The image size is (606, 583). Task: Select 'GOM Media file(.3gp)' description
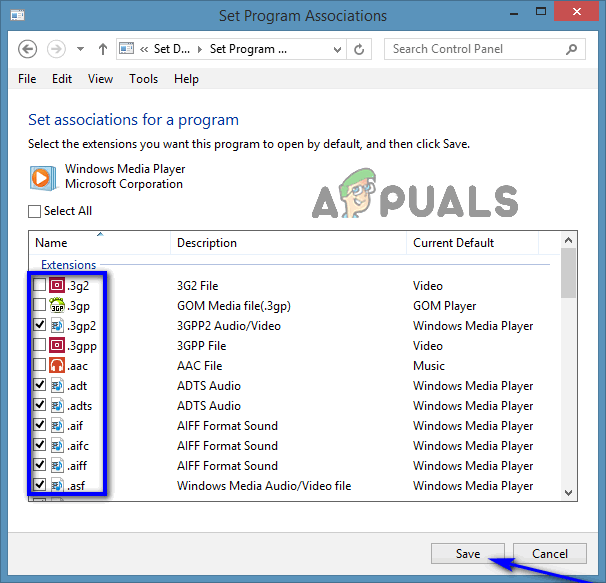[x=234, y=306]
